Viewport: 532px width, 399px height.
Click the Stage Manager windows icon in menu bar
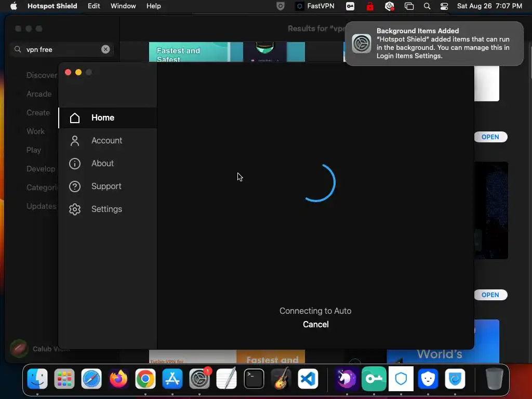click(x=409, y=6)
